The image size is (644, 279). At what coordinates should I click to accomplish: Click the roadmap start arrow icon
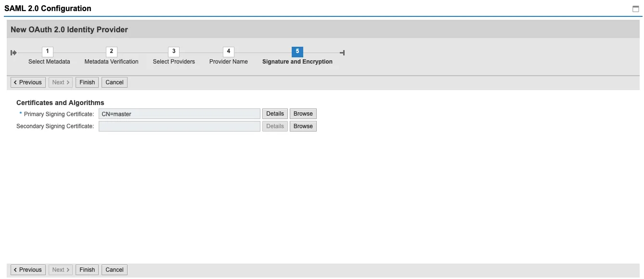pyautogui.click(x=14, y=53)
